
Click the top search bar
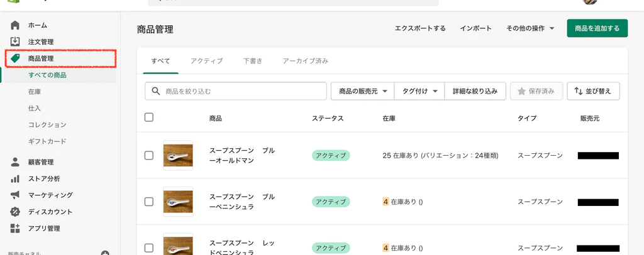coord(293,3)
